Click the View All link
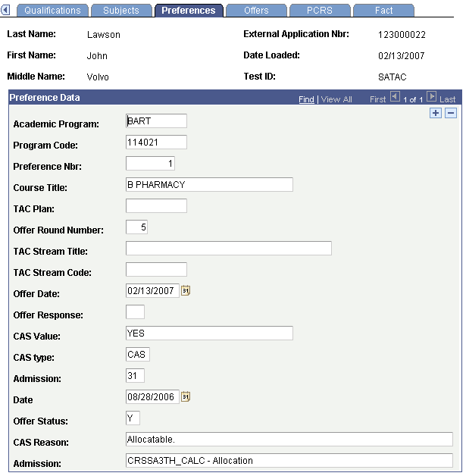 tap(336, 99)
